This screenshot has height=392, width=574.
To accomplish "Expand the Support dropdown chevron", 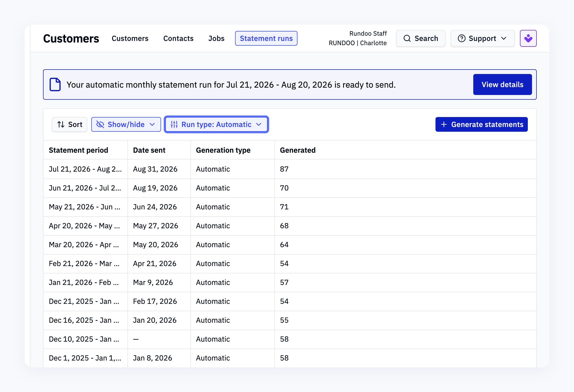I will [504, 38].
